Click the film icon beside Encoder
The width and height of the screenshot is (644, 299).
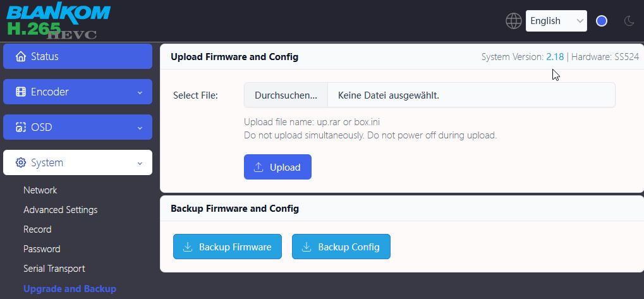tap(21, 92)
